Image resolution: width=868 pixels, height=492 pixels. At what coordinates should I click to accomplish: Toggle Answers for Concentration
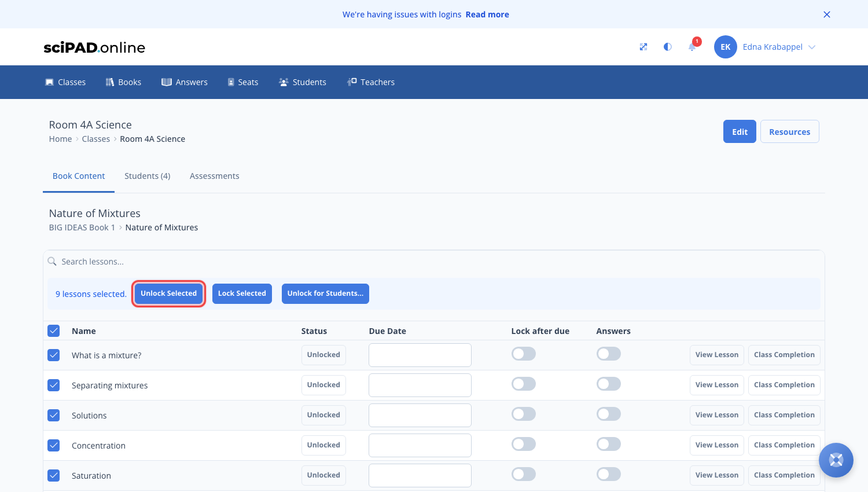(x=609, y=444)
